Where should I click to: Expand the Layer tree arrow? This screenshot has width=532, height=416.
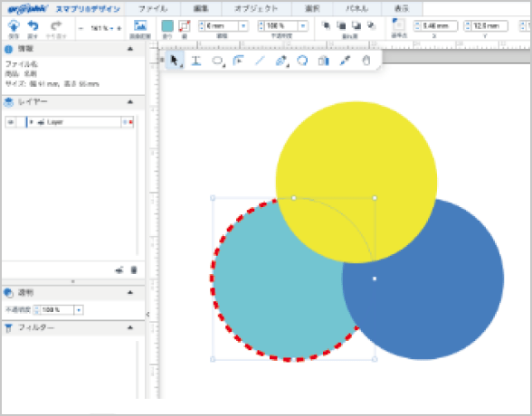coord(31,122)
